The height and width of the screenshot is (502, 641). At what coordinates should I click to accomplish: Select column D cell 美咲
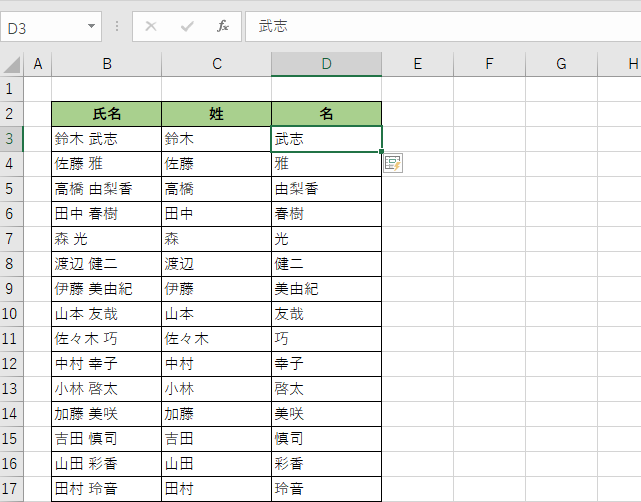coord(326,414)
